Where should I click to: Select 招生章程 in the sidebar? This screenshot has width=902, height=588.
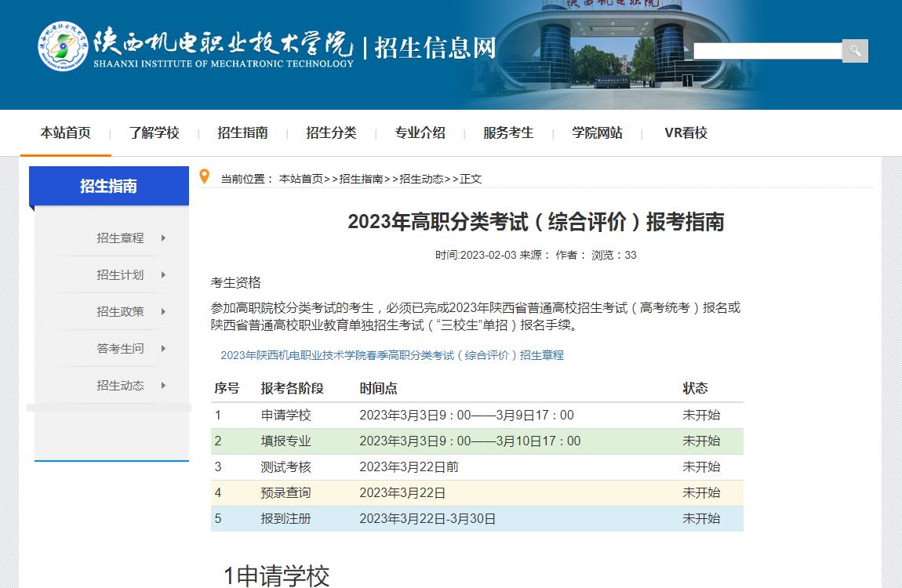(x=120, y=238)
